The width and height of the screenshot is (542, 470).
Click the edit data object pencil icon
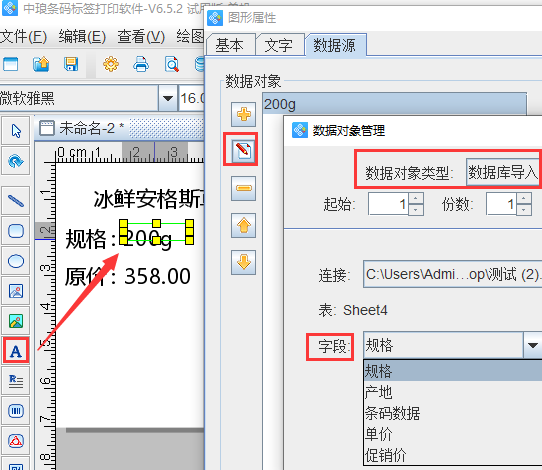pyautogui.click(x=244, y=151)
